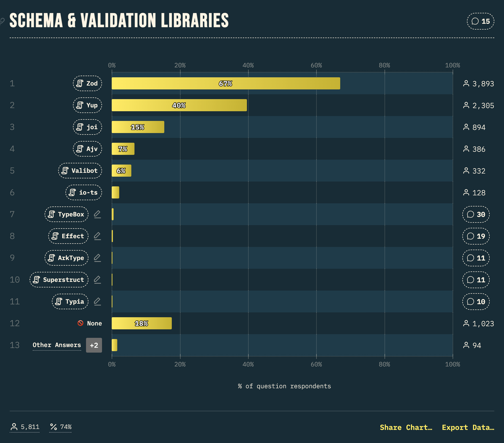Click the Yup 40% yellow bar
The height and width of the screenshot is (443, 504).
pos(179,105)
